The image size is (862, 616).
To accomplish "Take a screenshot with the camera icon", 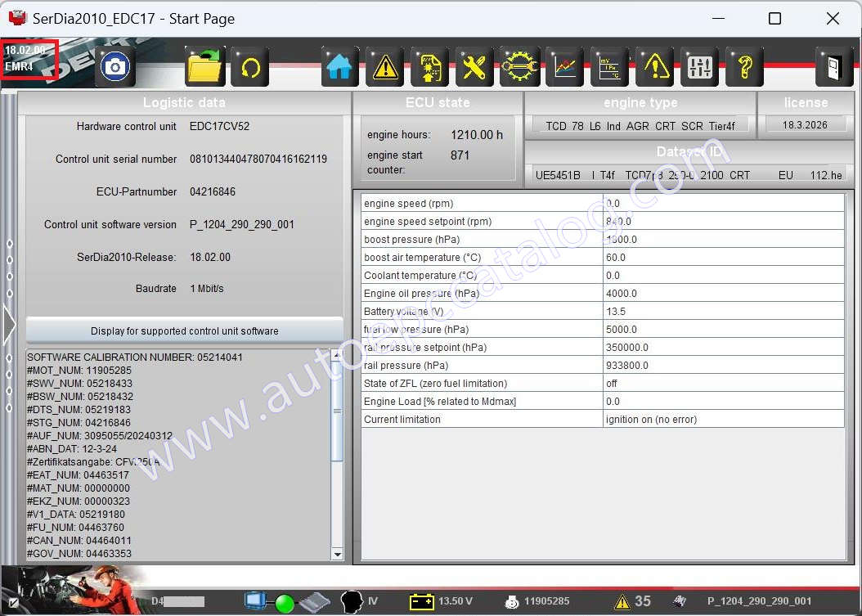I will 115,67.
